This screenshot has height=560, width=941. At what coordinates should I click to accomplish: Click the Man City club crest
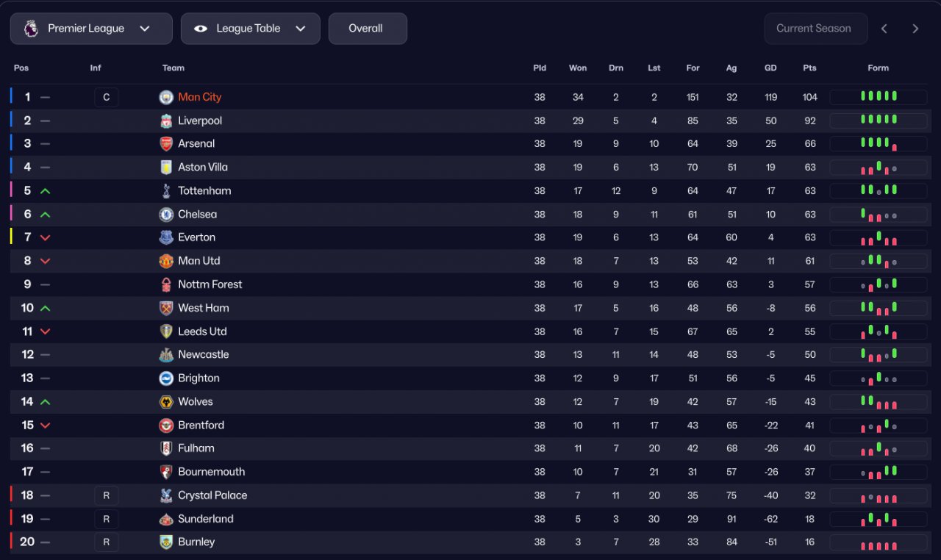(x=166, y=97)
